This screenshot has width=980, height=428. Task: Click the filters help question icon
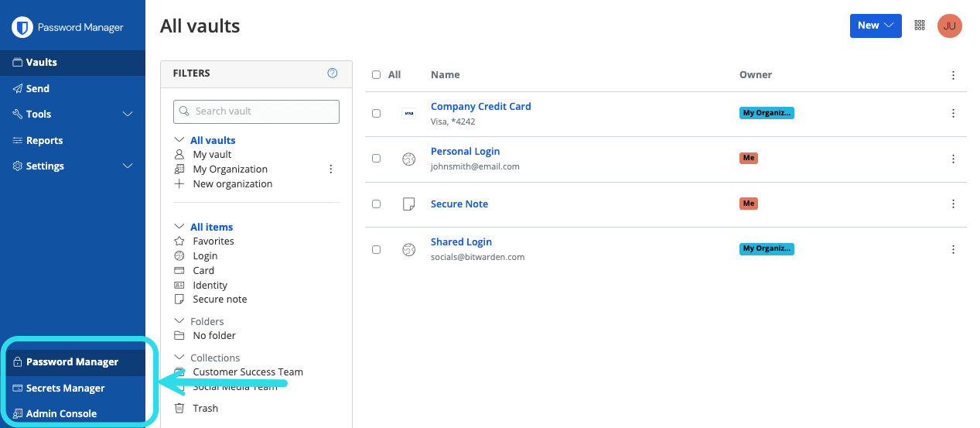click(333, 74)
